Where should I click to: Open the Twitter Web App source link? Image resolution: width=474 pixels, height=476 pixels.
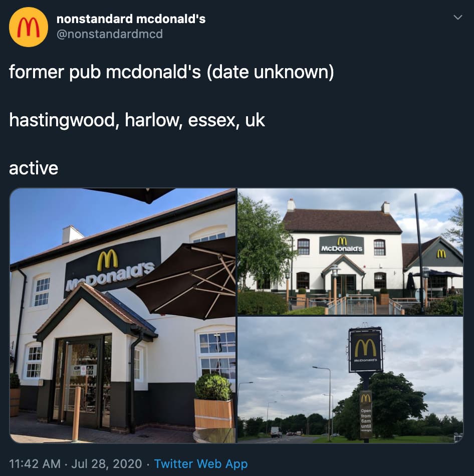(201, 464)
